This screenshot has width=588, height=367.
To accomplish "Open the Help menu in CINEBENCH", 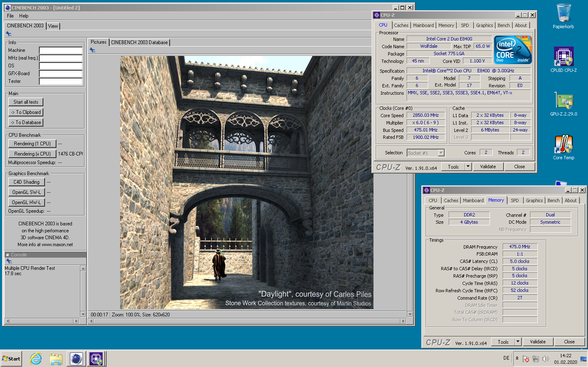I will 24,16.
